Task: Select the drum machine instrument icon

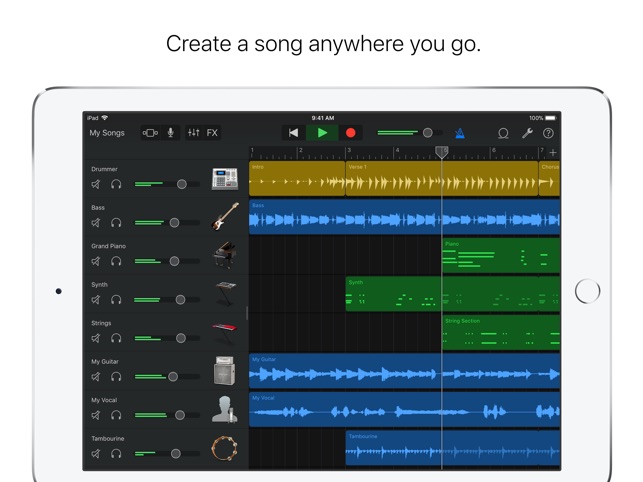Action: (x=225, y=179)
